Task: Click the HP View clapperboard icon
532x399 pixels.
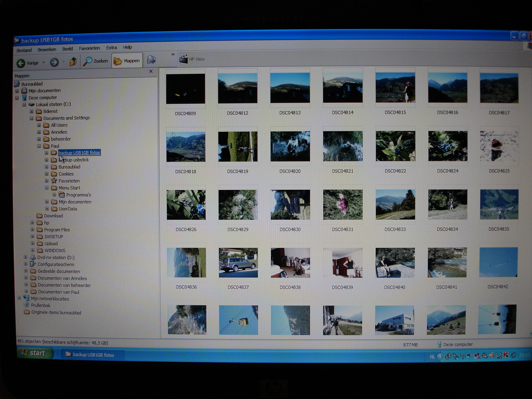Action: click(x=183, y=59)
